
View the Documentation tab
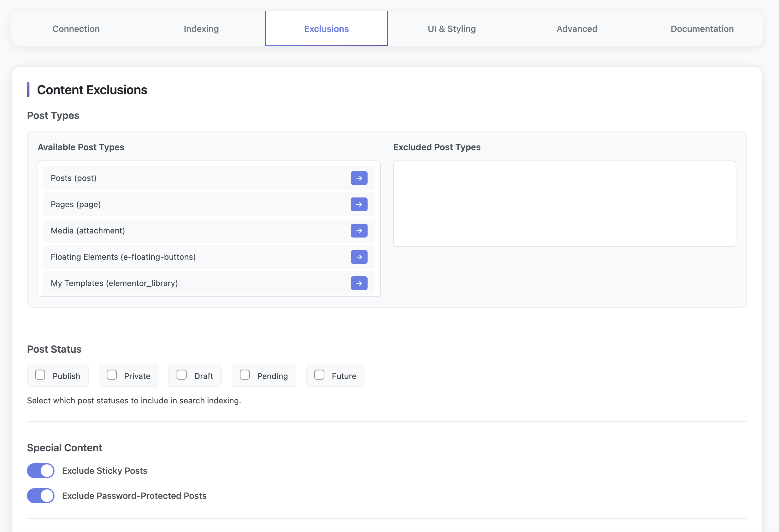(x=702, y=29)
